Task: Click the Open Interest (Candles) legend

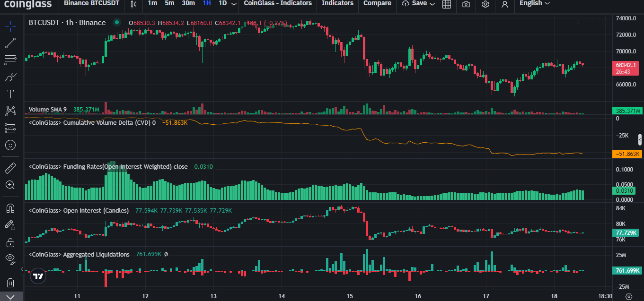Action: point(79,210)
